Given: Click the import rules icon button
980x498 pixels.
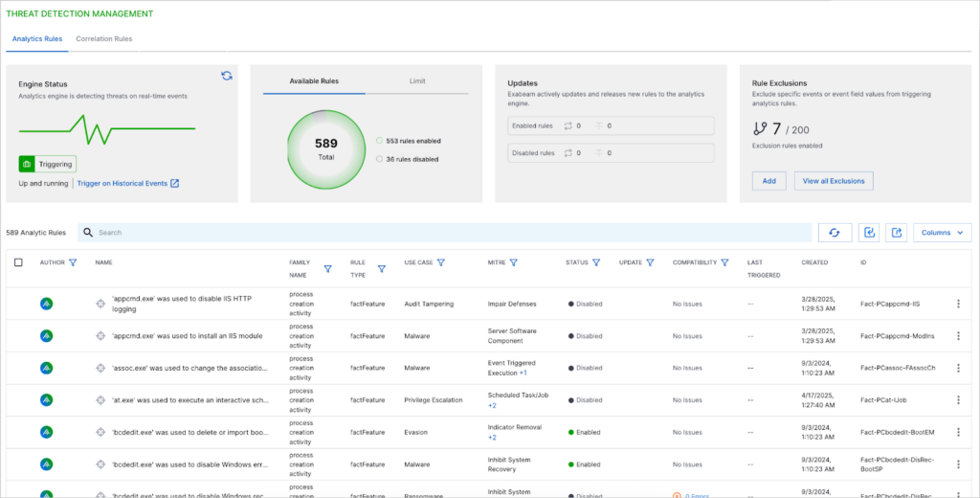Looking at the screenshot, I should [869, 233].
